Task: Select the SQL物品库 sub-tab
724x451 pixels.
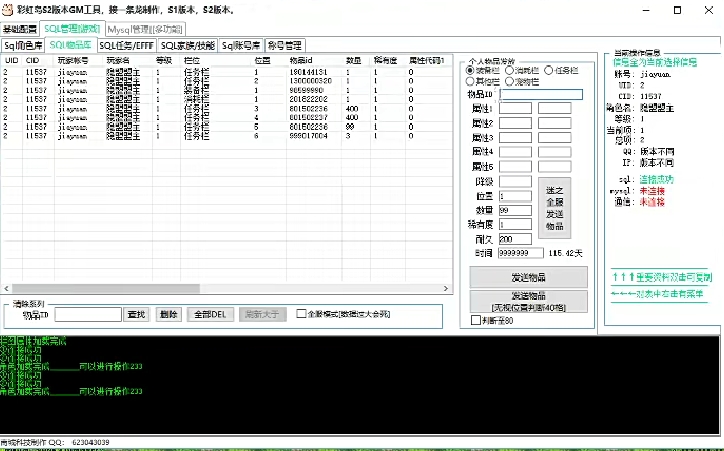Action: click(70, 45)
